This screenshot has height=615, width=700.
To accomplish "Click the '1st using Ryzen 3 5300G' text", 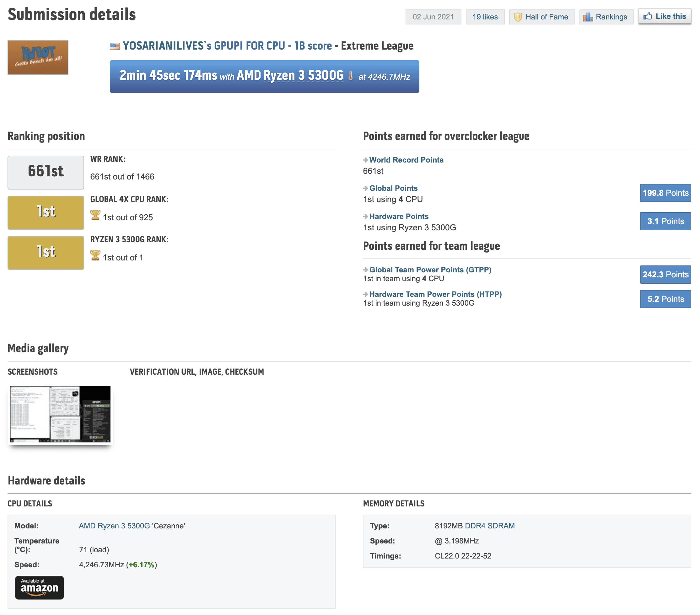I will point(410,227).
